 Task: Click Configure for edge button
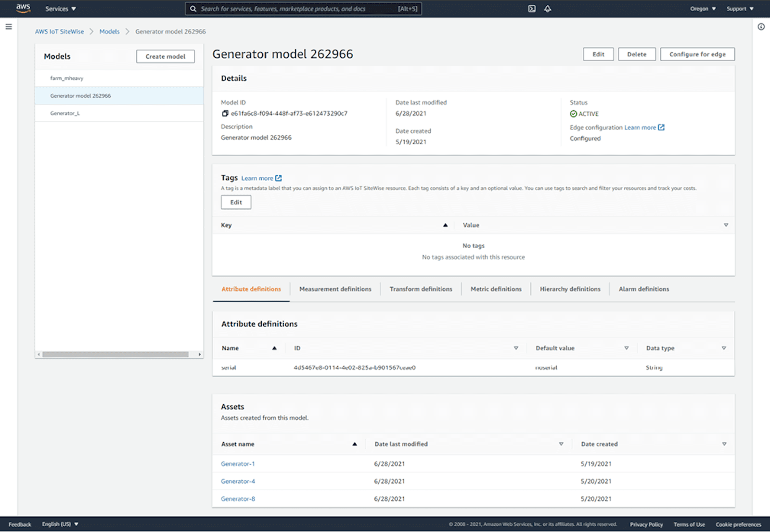pos(697,54)
